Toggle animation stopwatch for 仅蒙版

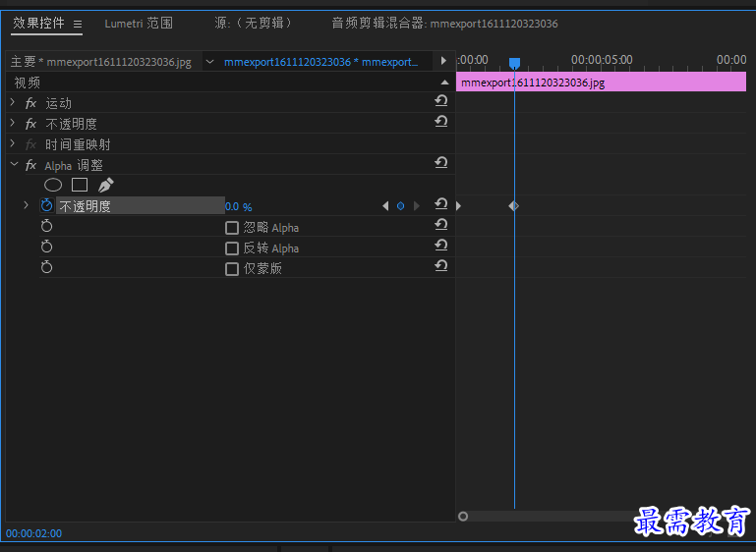(47, 267)
